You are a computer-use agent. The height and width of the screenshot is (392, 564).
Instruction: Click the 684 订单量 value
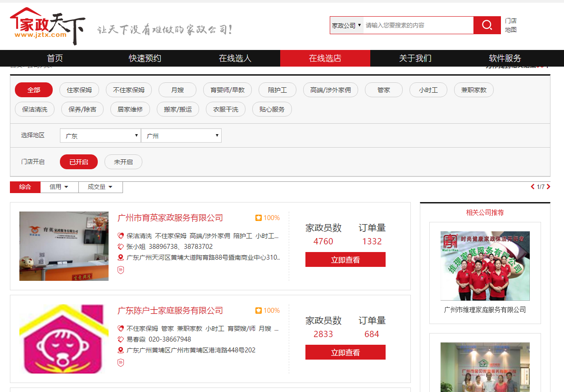click(x=372, y=334)
